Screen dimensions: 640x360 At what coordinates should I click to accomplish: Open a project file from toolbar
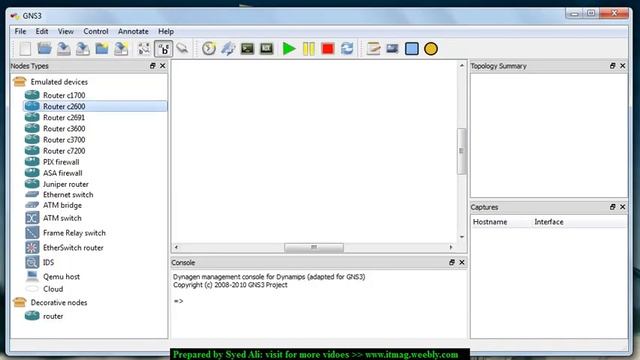pos(44,49)
